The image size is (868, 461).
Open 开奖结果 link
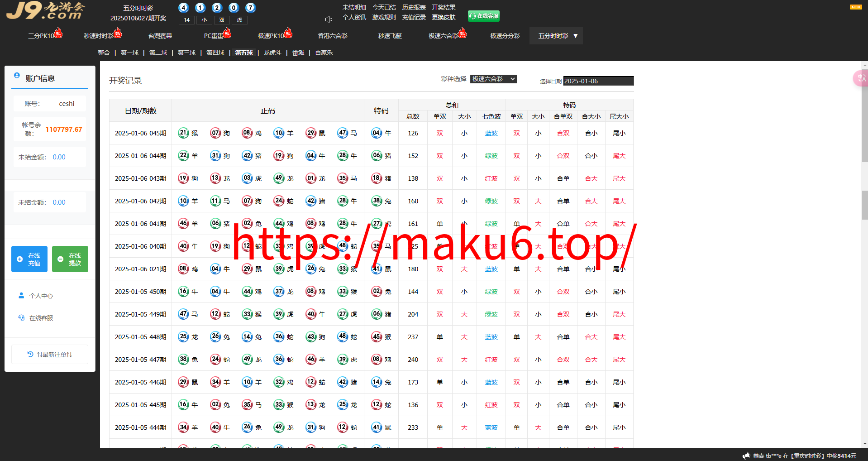point(444,7)
